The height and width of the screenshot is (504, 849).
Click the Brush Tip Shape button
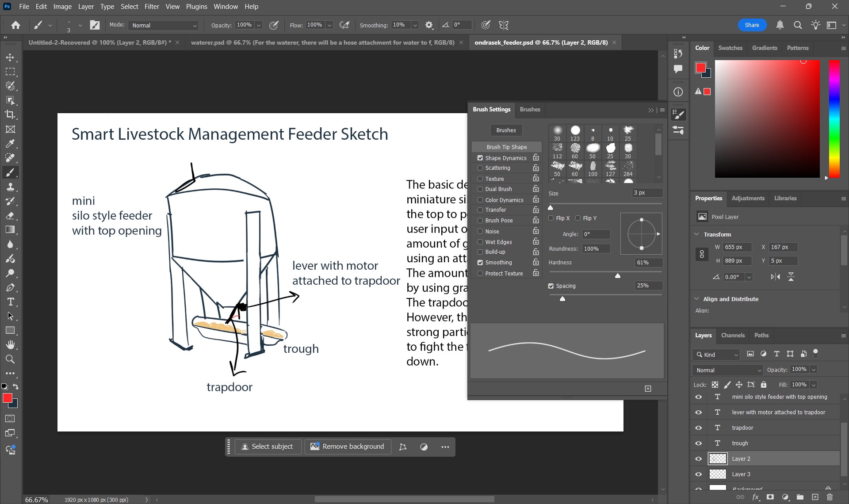[507, 147]
